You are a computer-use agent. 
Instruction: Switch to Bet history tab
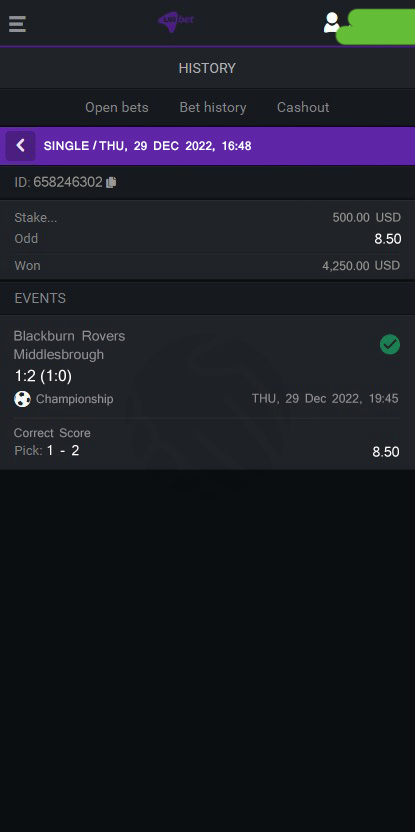click(213, 107)
